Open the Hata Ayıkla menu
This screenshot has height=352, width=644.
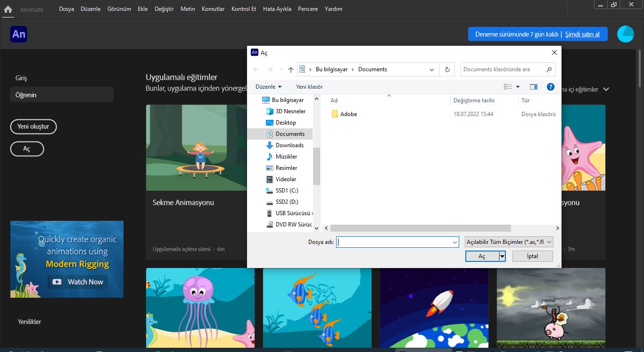(277, 9)
